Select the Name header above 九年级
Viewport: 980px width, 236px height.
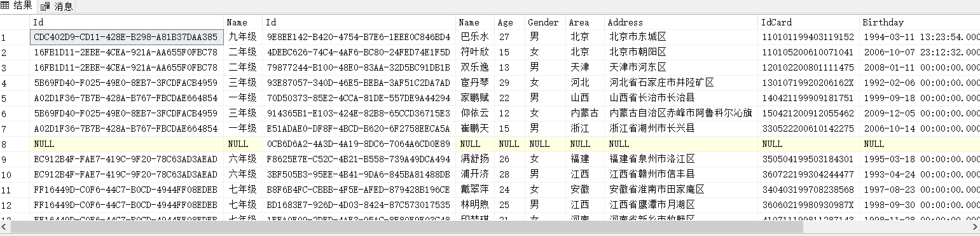(x=243, y=22)
